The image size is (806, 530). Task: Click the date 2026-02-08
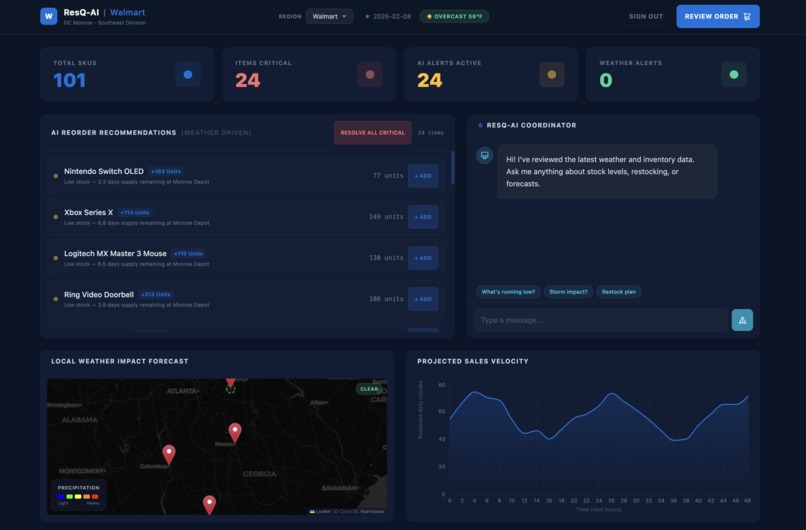pos(392,16)
